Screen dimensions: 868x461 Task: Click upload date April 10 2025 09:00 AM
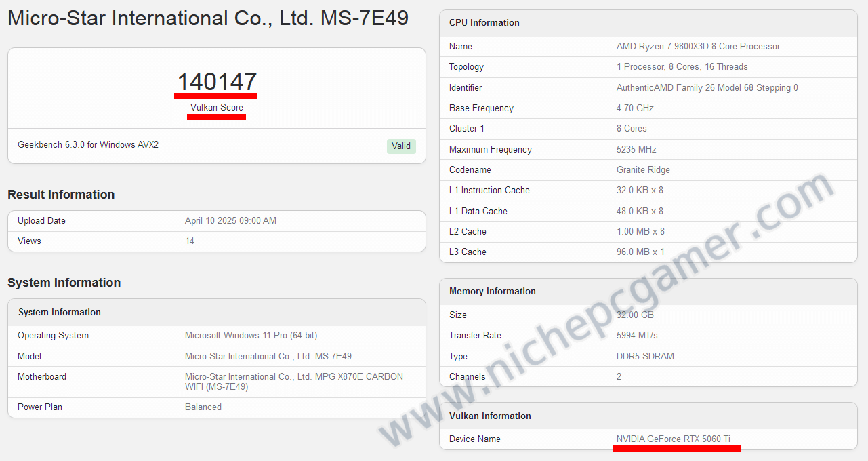click(x=230, y=220)
